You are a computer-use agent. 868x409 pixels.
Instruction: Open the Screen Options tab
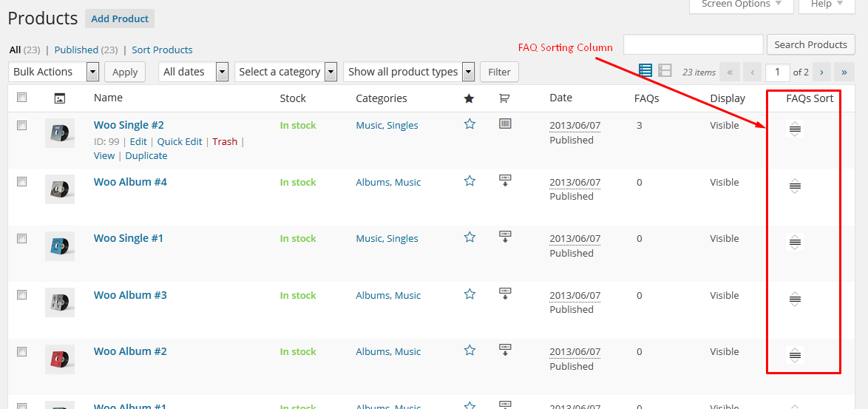(741, 4)
